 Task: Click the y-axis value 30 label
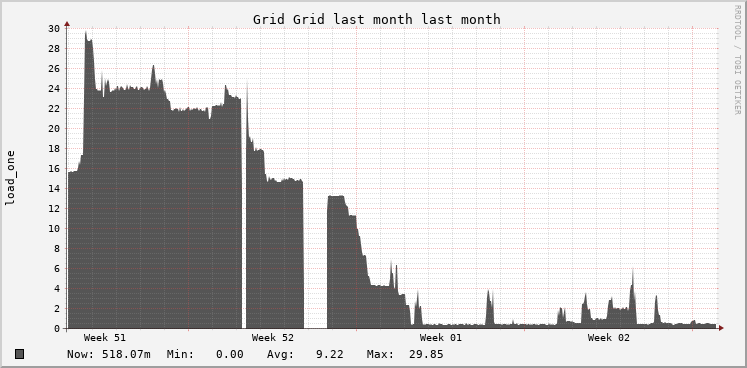54,29
